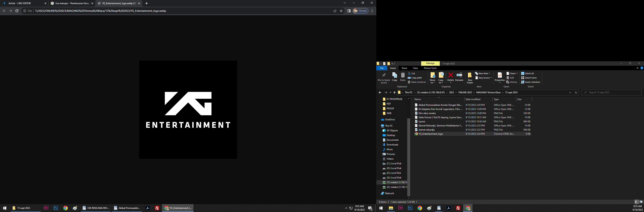Close the Article - CMS EDITOR tab
This screenshot has width=644, height=212.
click(45, 4)
